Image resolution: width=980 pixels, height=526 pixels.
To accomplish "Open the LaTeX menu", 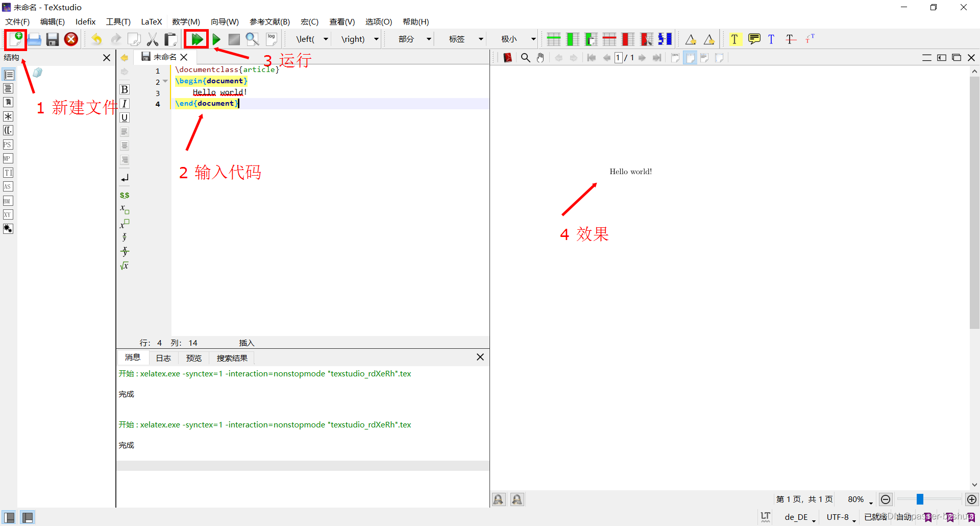I will point(152,22).
